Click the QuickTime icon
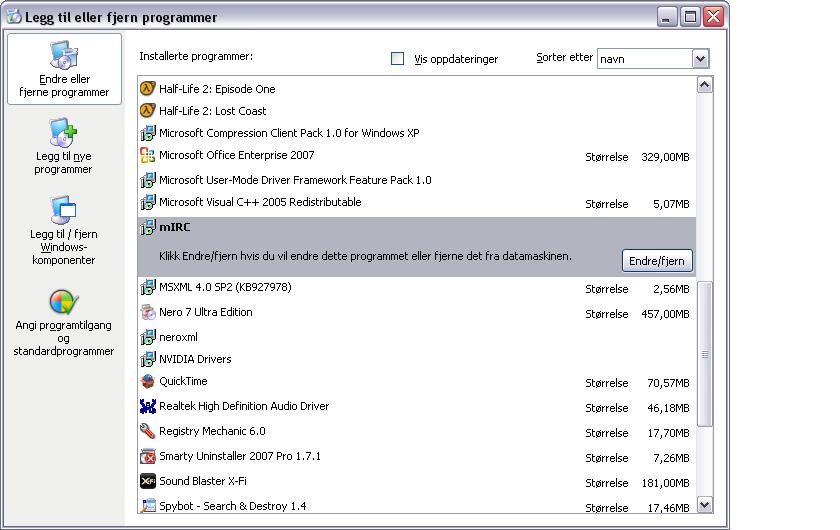The height and width of the screenshot is (530, 840). [147, 381]
